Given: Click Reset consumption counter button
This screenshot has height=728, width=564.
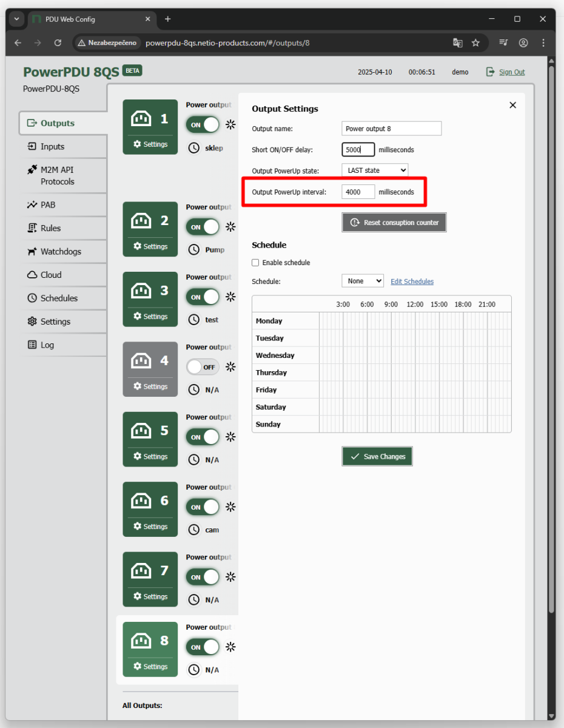Looking at the screenshot, I should coord(394,223).
